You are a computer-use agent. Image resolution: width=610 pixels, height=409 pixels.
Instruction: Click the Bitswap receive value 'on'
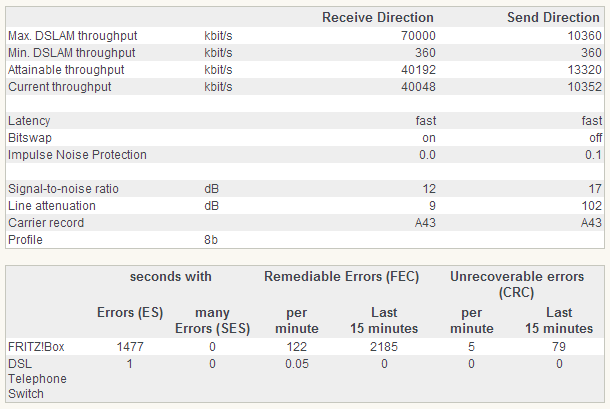tap(428, 138)
